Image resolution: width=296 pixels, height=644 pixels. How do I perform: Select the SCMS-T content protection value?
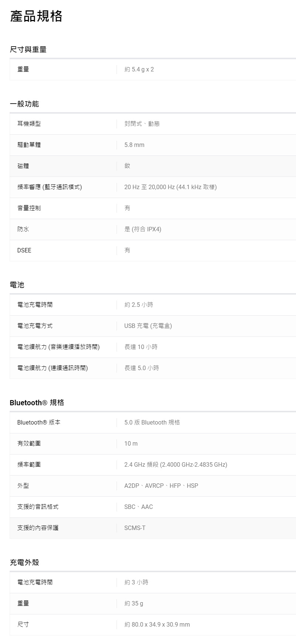(x=135, y=528)
